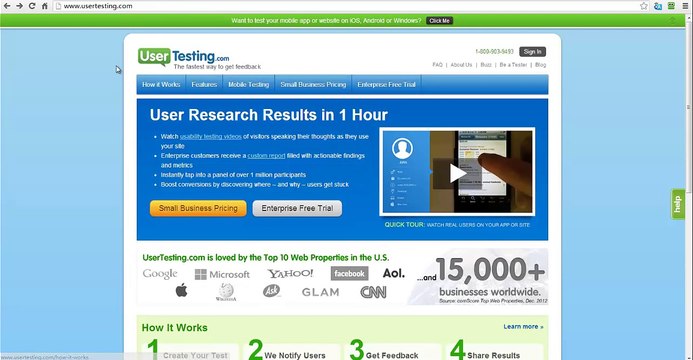Screen dimensions: 693x360
Task: Click the UserTesting.com logo
Action: [x=183, y=57]
